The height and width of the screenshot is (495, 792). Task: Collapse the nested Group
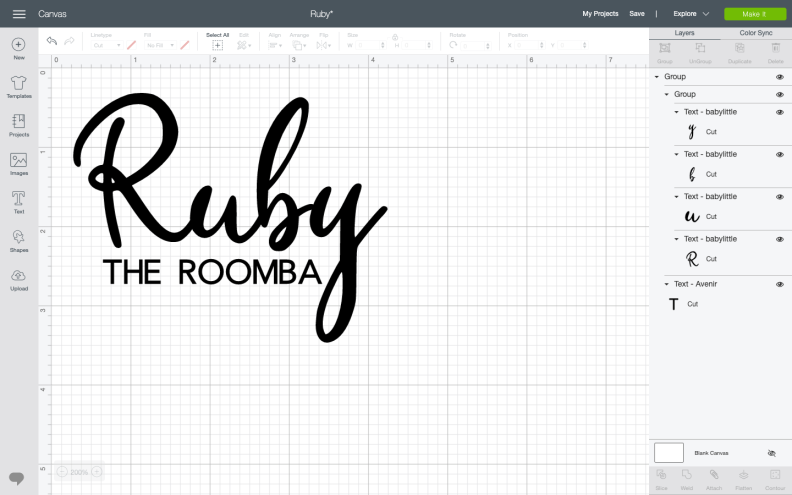(x=666, y=94)
